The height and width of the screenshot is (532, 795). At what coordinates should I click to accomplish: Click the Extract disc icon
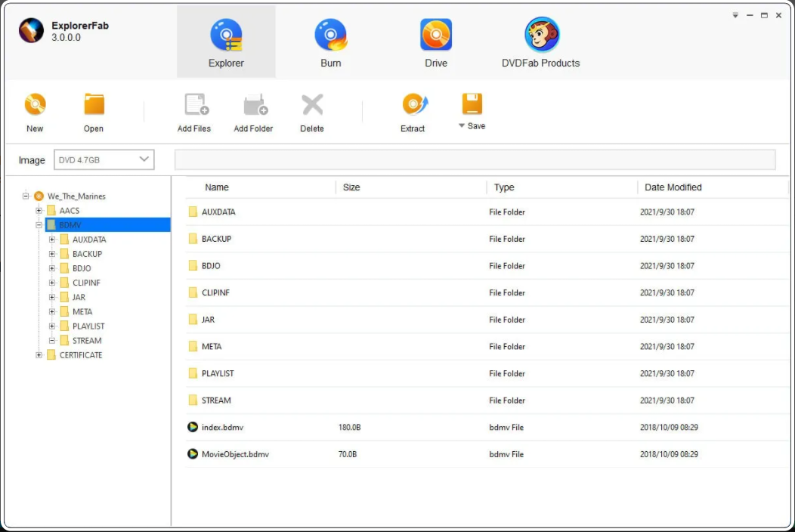(x=415, y=104)
